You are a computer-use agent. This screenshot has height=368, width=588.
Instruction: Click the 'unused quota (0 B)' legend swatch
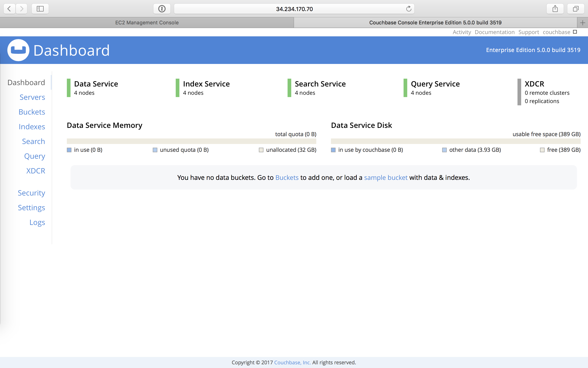point(155,150)
